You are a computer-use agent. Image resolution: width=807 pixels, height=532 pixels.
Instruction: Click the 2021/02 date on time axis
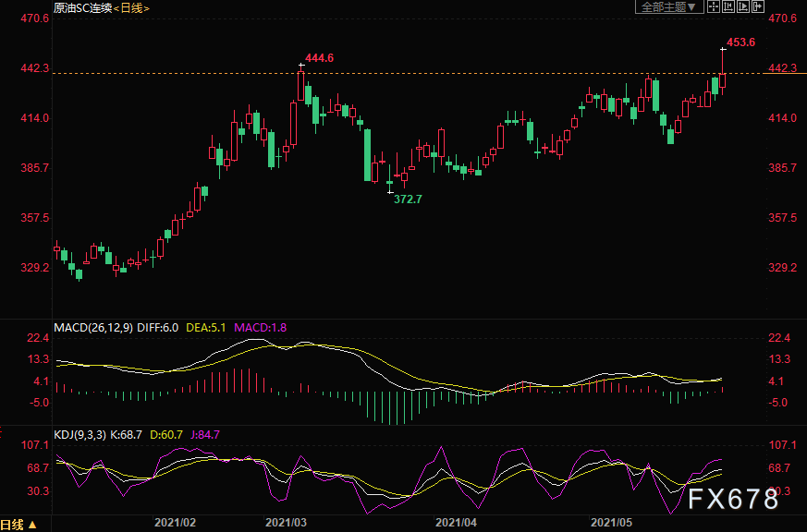[176, 522]
